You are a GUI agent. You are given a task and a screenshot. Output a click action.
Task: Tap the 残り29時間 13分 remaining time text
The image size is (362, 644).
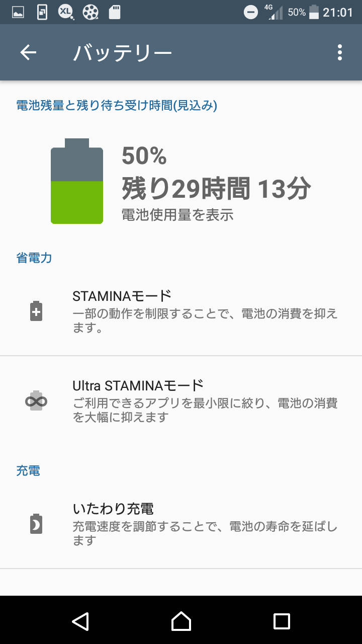click(x=216, y=189)
